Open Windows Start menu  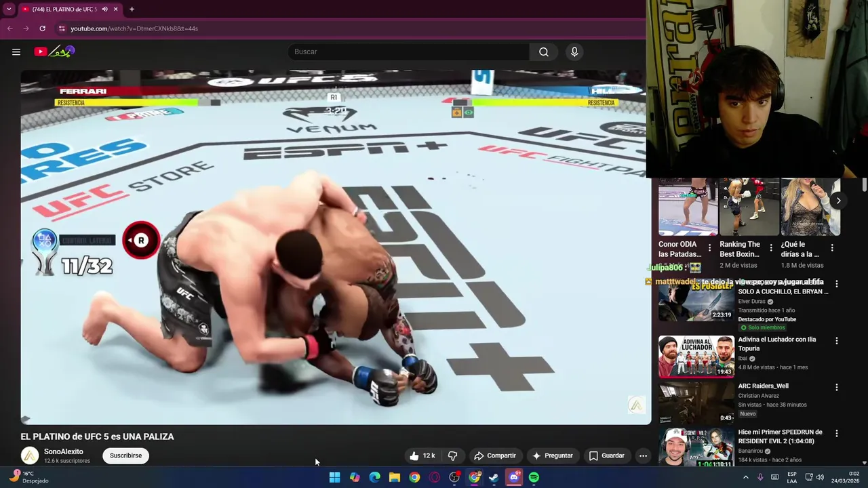[334, 477]
